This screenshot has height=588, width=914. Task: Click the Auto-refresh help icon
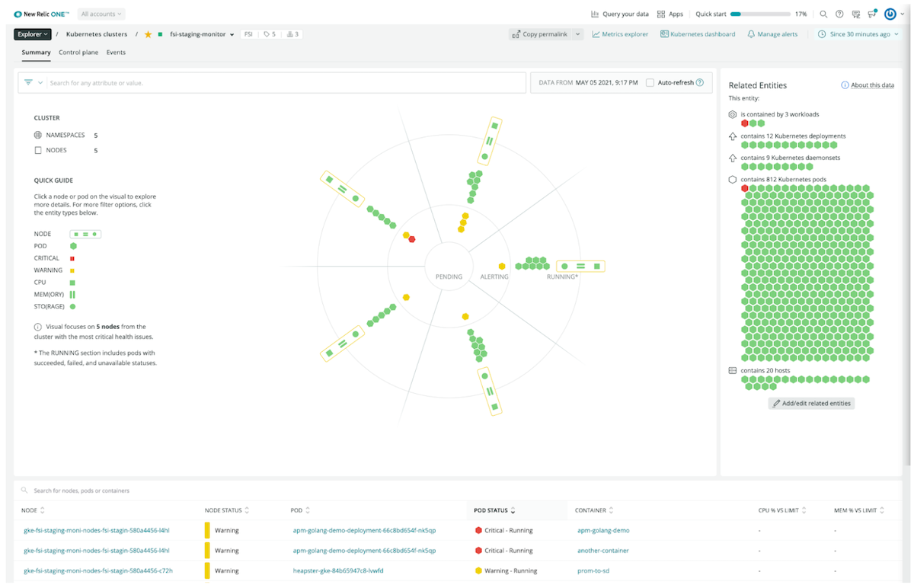coord(699,82)
